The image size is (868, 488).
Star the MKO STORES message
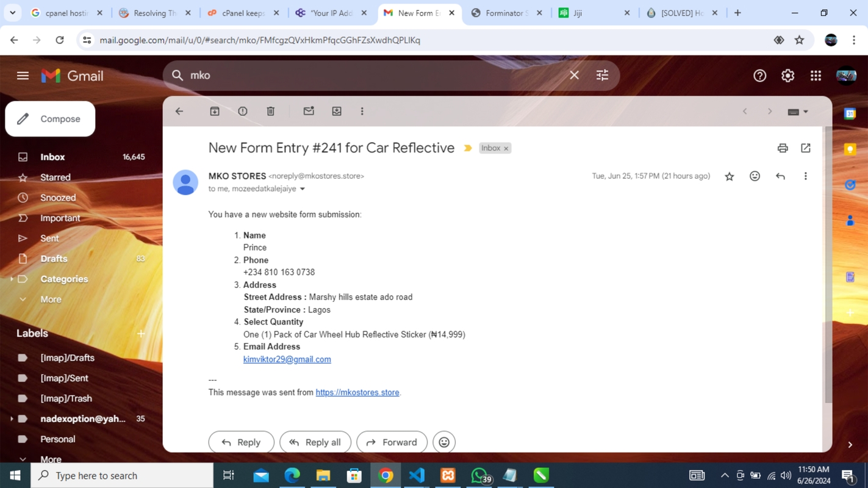pos(730,176)
